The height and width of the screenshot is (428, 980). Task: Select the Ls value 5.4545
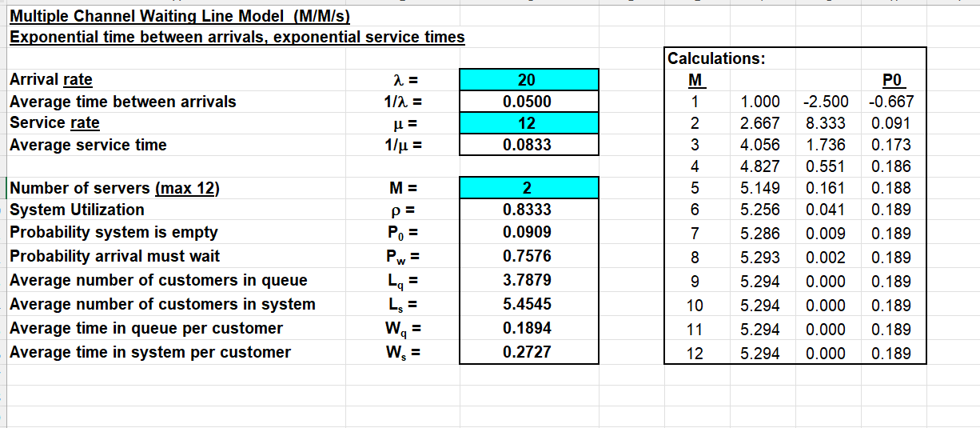528,304
